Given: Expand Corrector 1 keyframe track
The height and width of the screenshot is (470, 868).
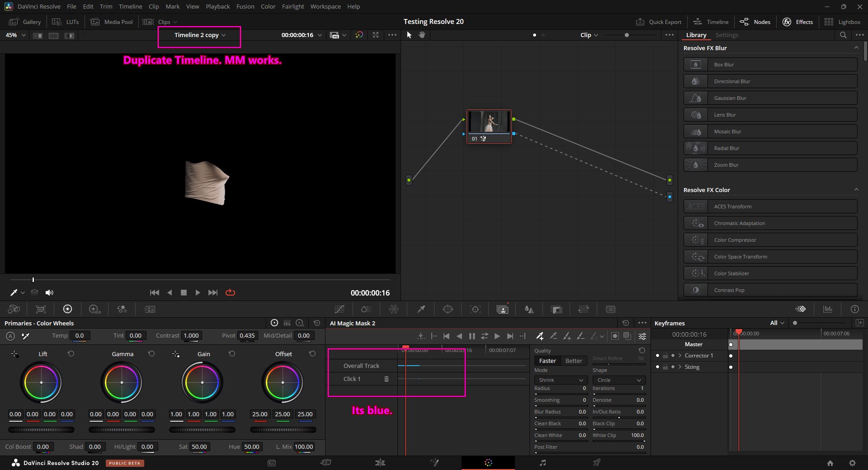Looking at the screenshot, I should click(x=680, y=356).
